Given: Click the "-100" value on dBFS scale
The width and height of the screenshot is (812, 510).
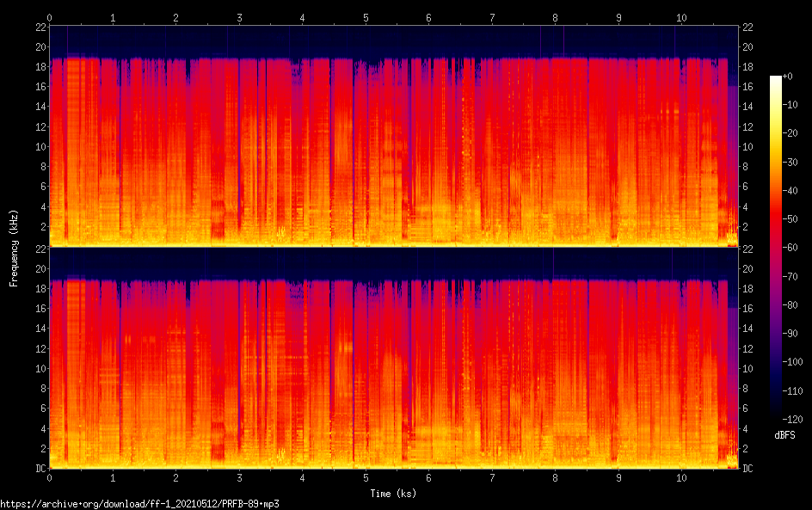Looking at the screenshot, I should click(x=792, y=362).
